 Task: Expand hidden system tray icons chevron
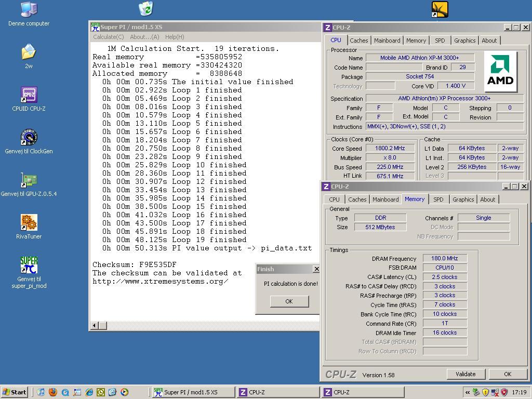[x=468, y=393]
